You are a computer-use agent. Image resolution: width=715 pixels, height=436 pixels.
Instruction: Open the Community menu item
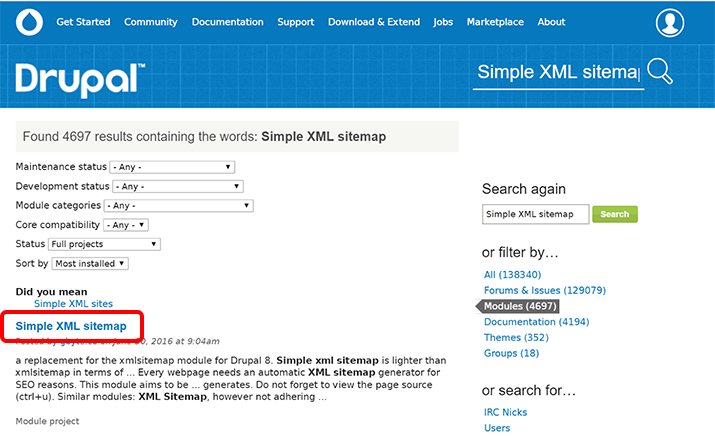click(151, 22)
